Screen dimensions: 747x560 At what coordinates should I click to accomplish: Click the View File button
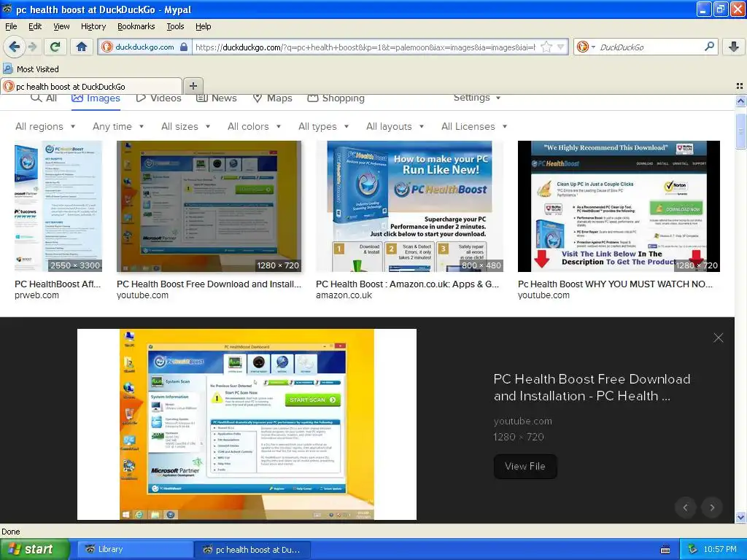tap(525, 466)
